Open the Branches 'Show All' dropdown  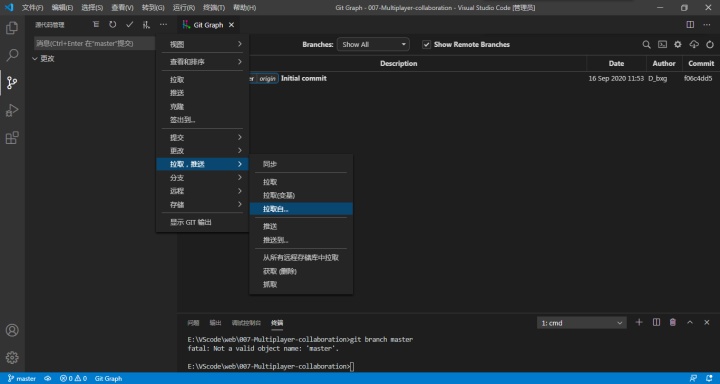(x=373, y=45)
